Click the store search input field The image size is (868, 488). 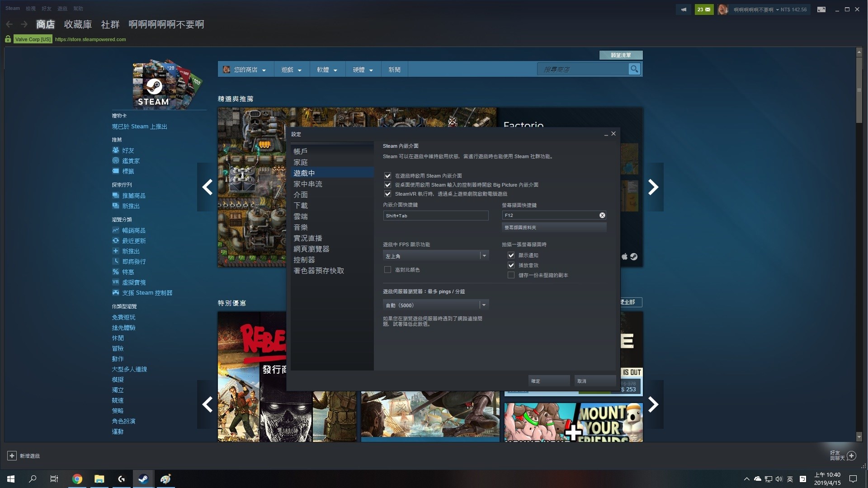tap(583, 69)
